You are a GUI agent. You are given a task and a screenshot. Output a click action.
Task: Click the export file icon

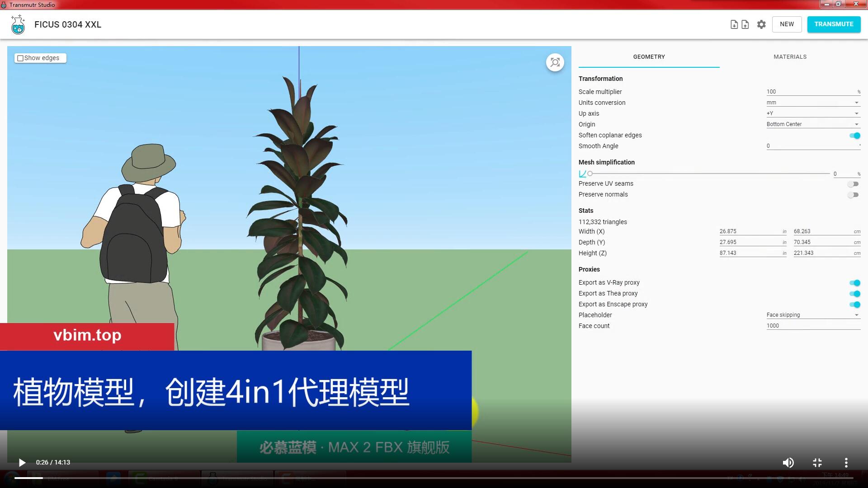745,24
